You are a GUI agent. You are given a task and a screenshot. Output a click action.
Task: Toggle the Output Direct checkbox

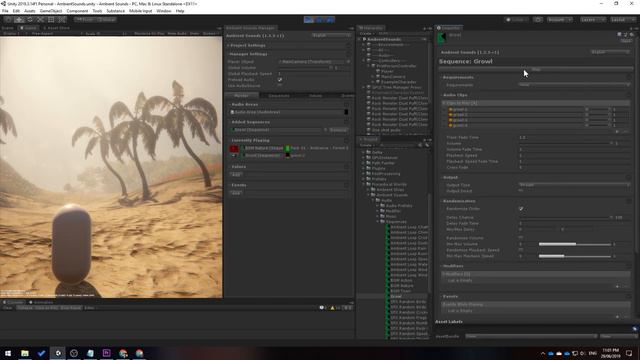coord(521,191)
